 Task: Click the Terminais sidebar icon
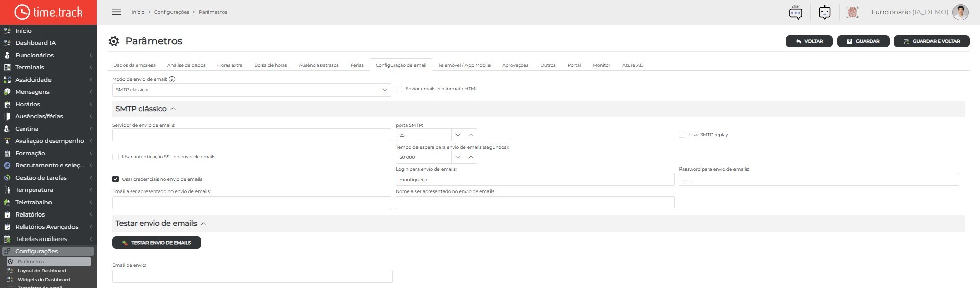coord(7,67)
